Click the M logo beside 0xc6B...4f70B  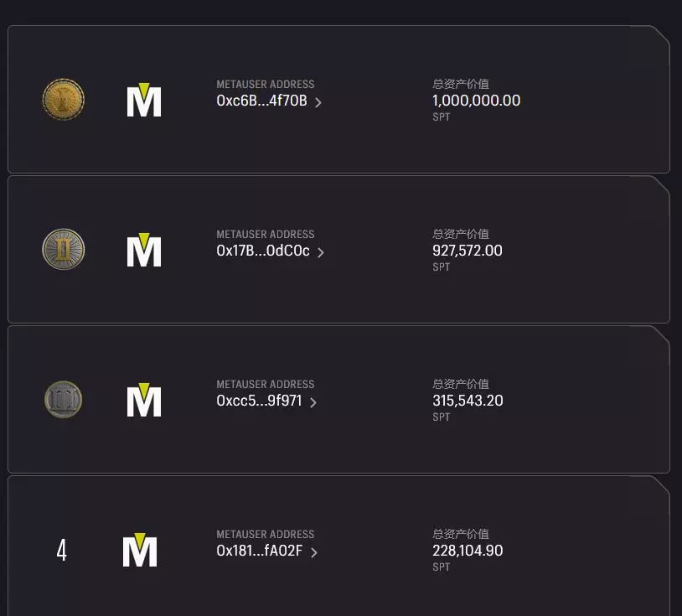point(144,101)
